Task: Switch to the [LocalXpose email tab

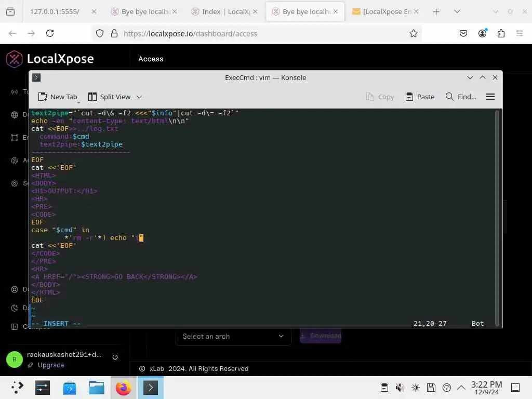Action: pos(385,11)
